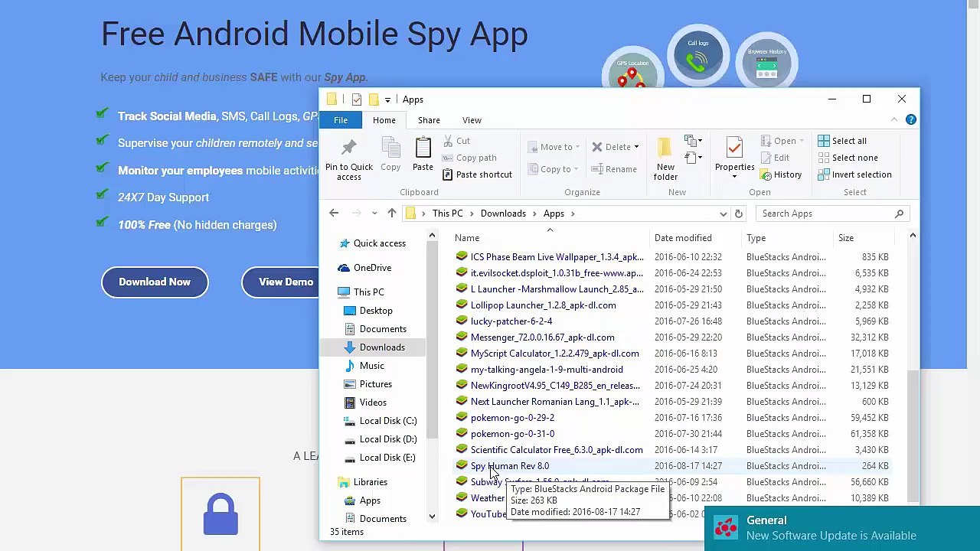Select Desktop in navigation pane

tap(376, 311)
